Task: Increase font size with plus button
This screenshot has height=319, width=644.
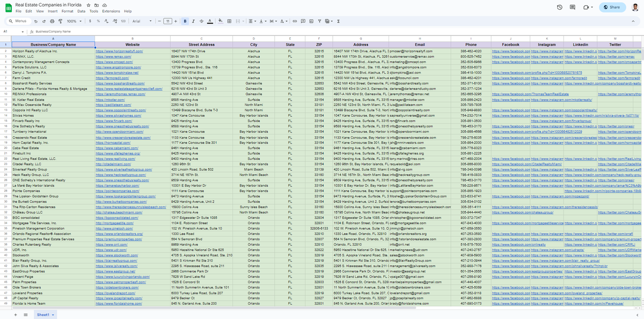Action: click(x=177, y=21)
